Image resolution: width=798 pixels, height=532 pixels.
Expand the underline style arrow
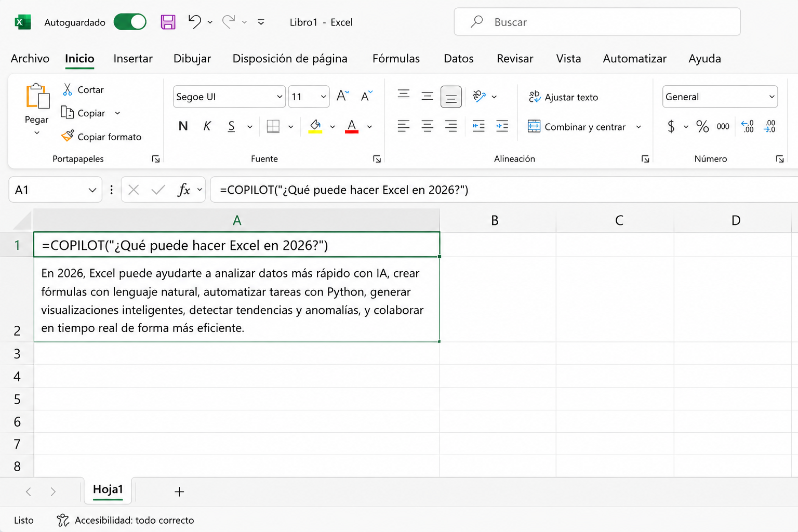(x=250, y=126)
